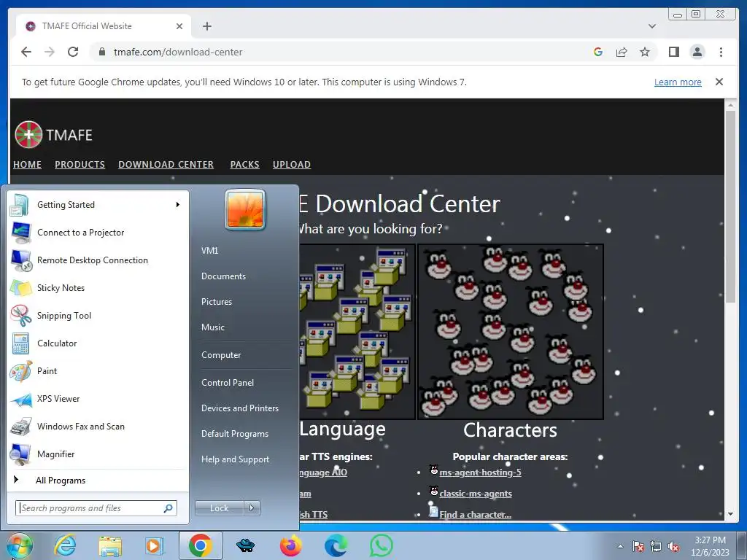
Task: Open Paint from Start menu
Action: click(x=98, y=371)
